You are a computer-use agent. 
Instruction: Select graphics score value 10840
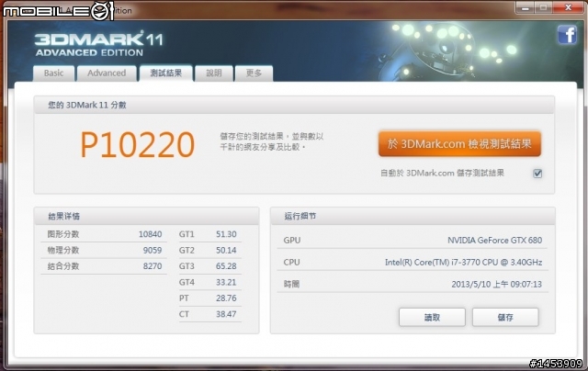click(150, 234)
